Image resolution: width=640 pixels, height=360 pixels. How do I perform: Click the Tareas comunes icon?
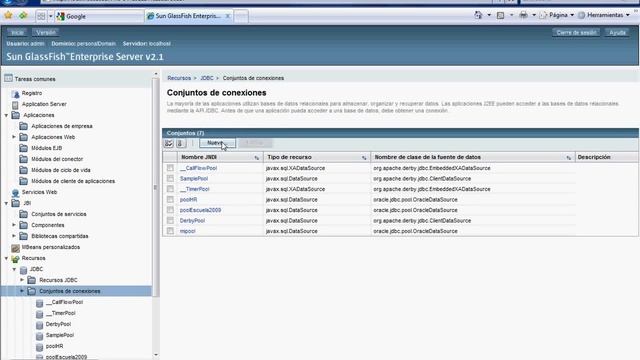(x=8, y=78)
